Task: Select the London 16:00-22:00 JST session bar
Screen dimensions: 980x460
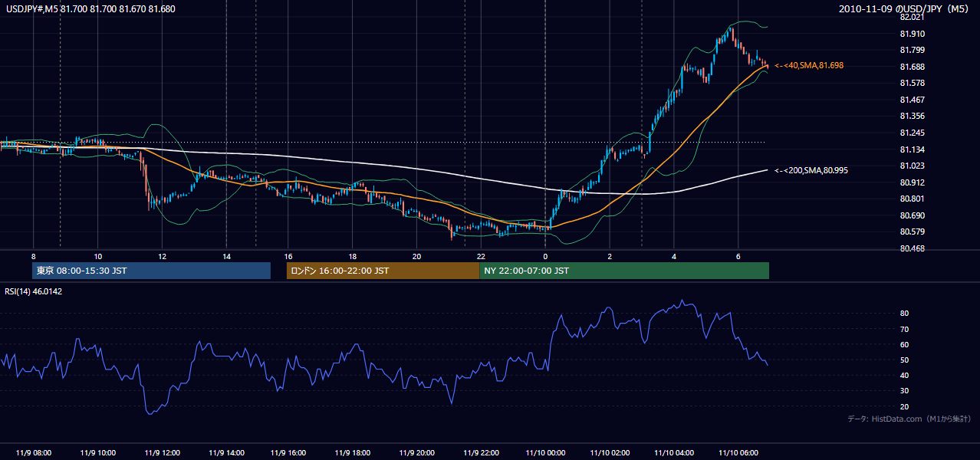Action: [383, 271]
